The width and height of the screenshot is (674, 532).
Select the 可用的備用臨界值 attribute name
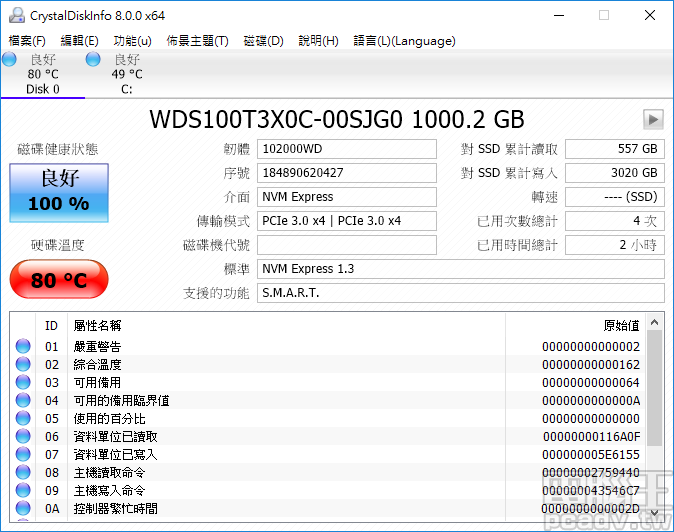pyautogui.click(x=122, y=401)
